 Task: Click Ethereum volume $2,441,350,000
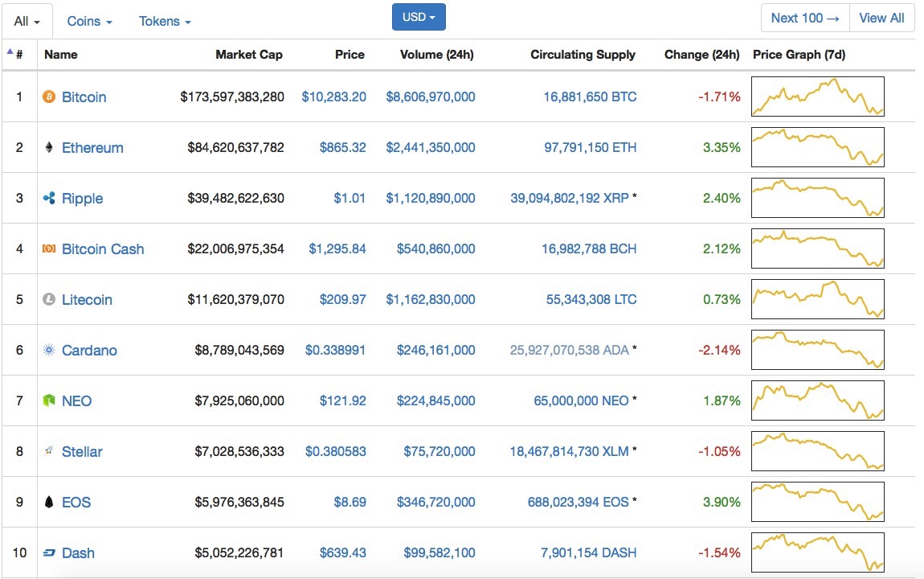431,147
